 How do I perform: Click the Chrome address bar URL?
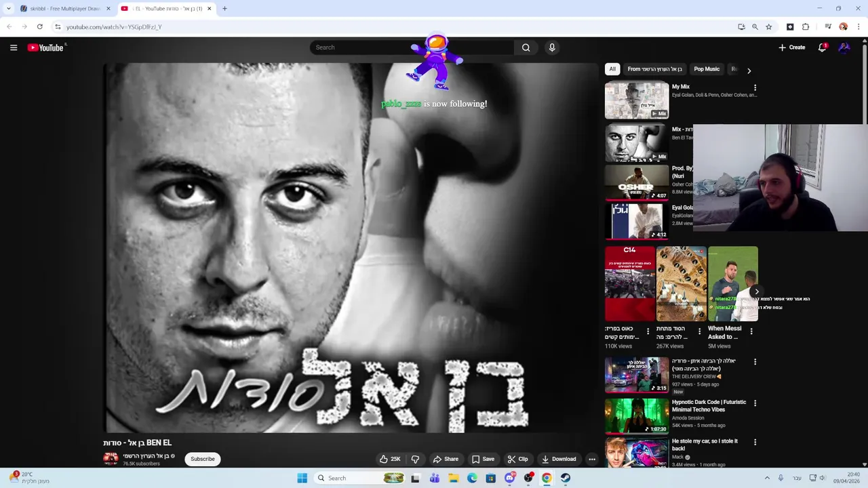114,26
